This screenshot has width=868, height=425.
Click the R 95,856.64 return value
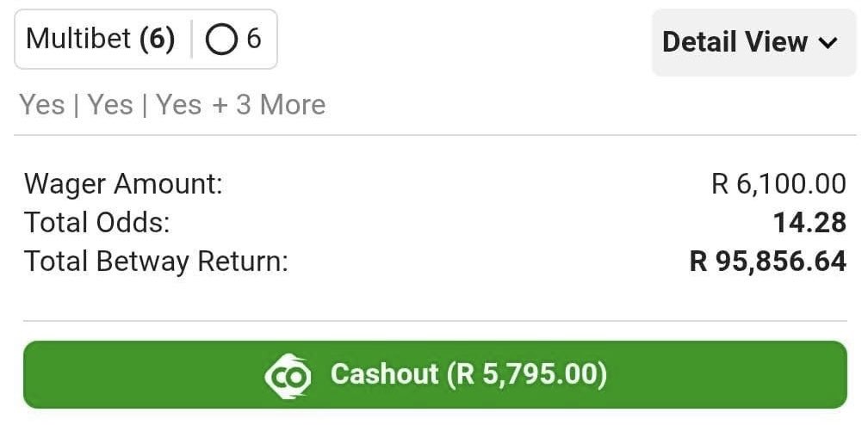coord(768,262)
